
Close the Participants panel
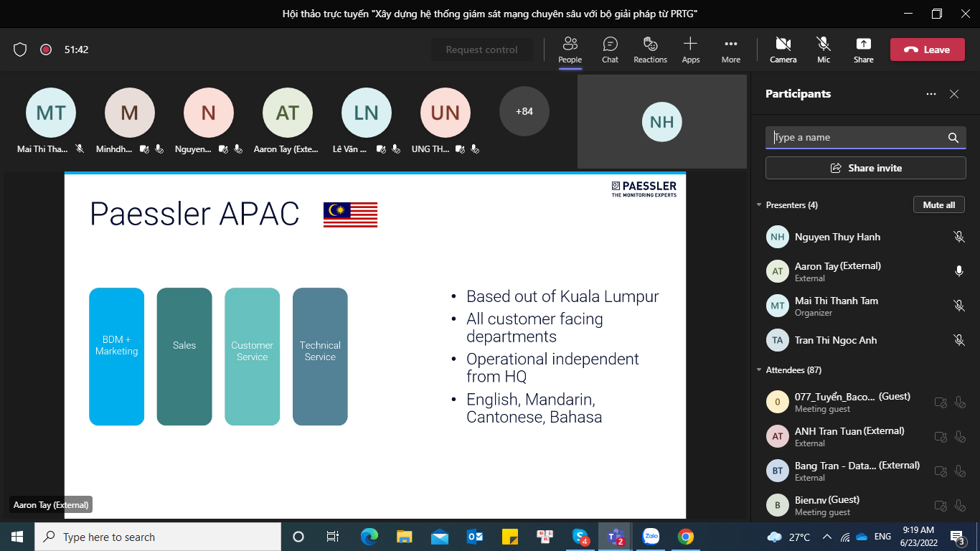[954, 94]
